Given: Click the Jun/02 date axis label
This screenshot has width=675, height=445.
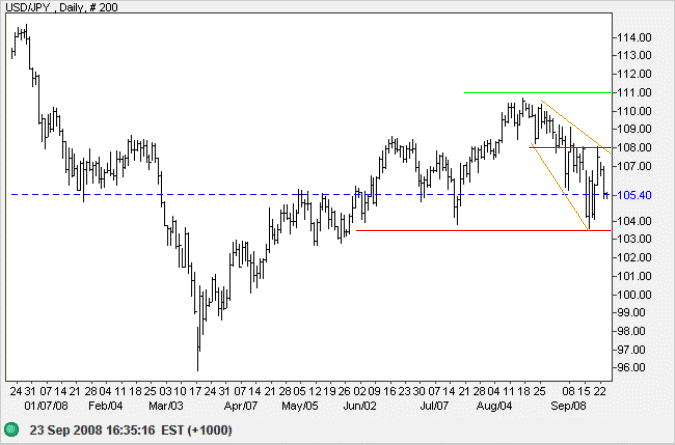Looking at the screenshot, I should click(x=360, y=406).
